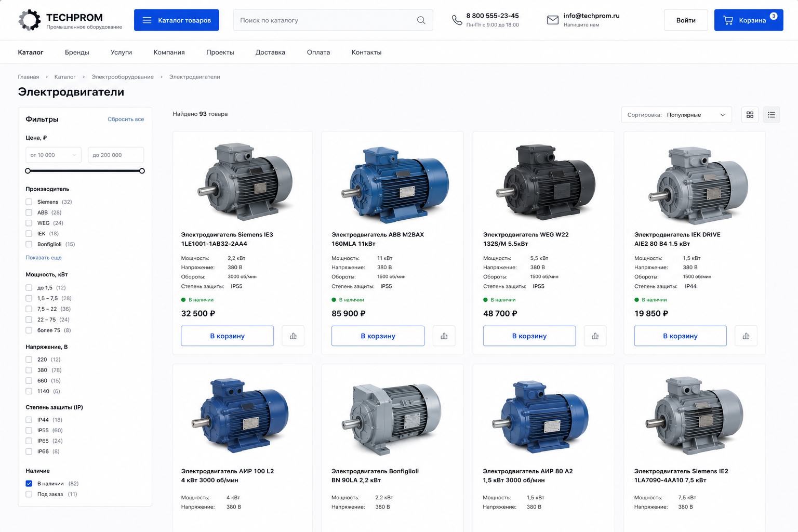Uncheck the В наличии availability filter
The image size is (798, 532).
click(x=29, y=484)
